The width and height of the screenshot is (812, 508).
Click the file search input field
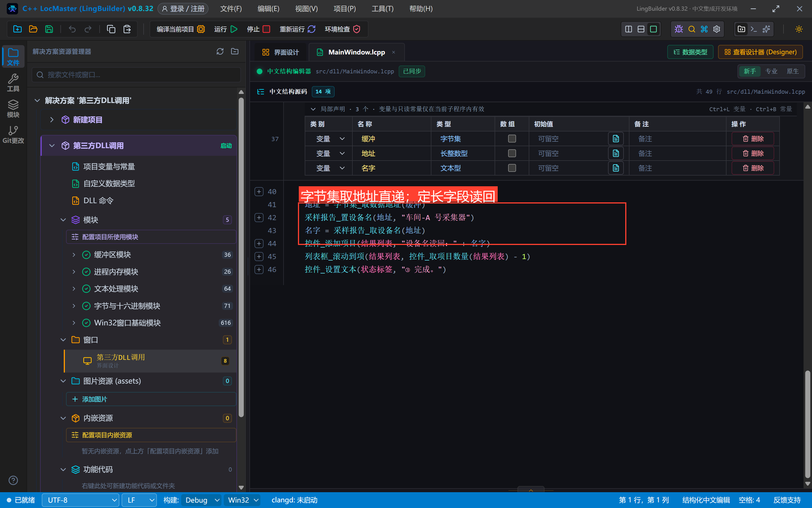pos(136,75)
